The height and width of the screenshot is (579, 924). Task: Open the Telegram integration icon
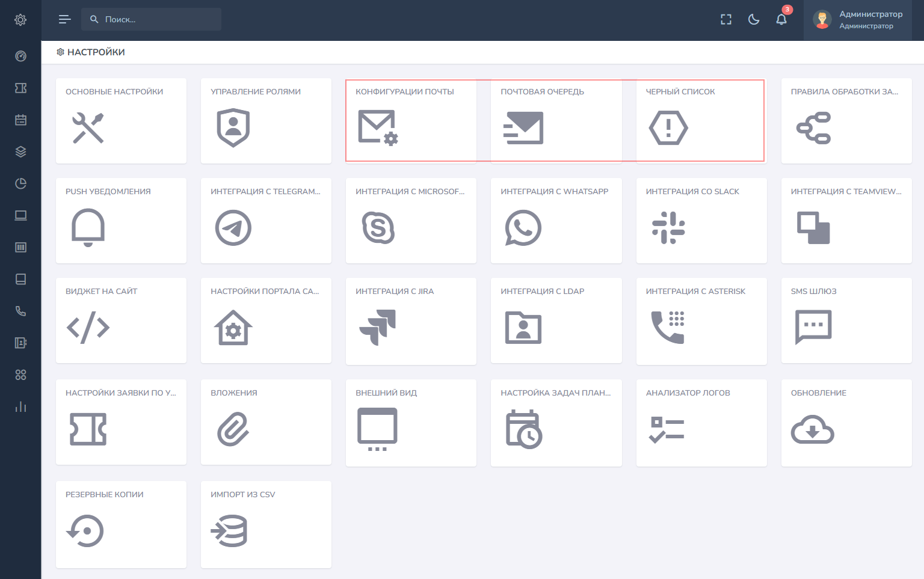(x=233, y=228)
